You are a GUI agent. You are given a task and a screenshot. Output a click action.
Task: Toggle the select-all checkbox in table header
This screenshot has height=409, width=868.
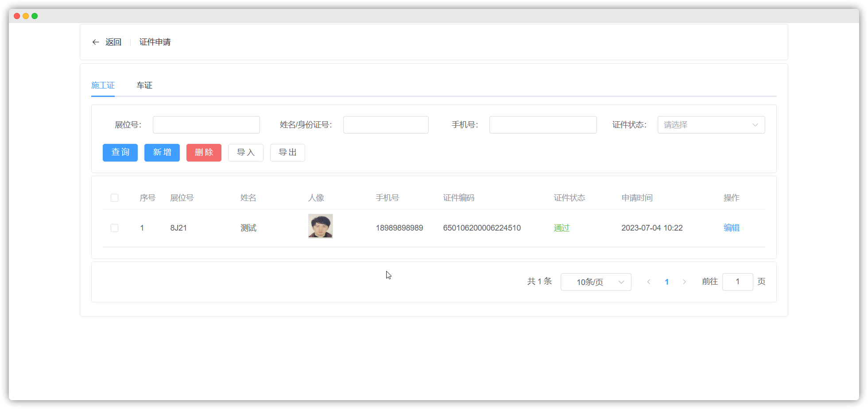(x=114, y=198)
